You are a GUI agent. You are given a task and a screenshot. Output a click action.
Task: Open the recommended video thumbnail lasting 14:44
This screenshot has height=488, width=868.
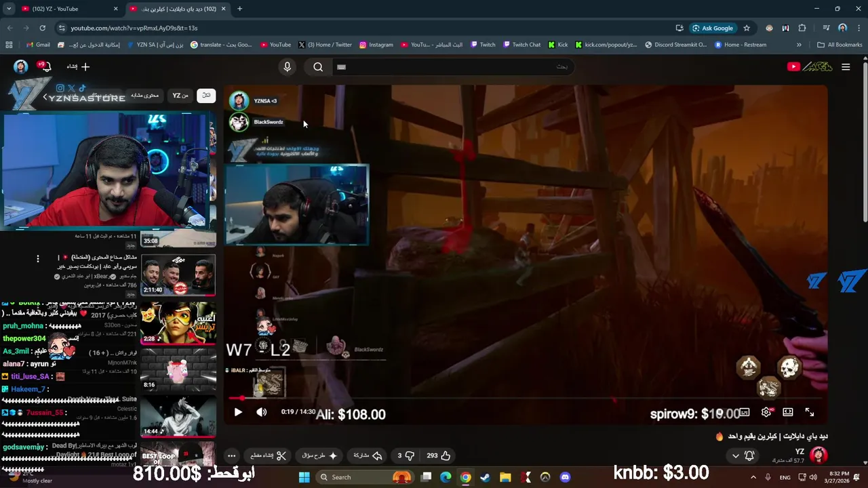(x=178, y=416)
